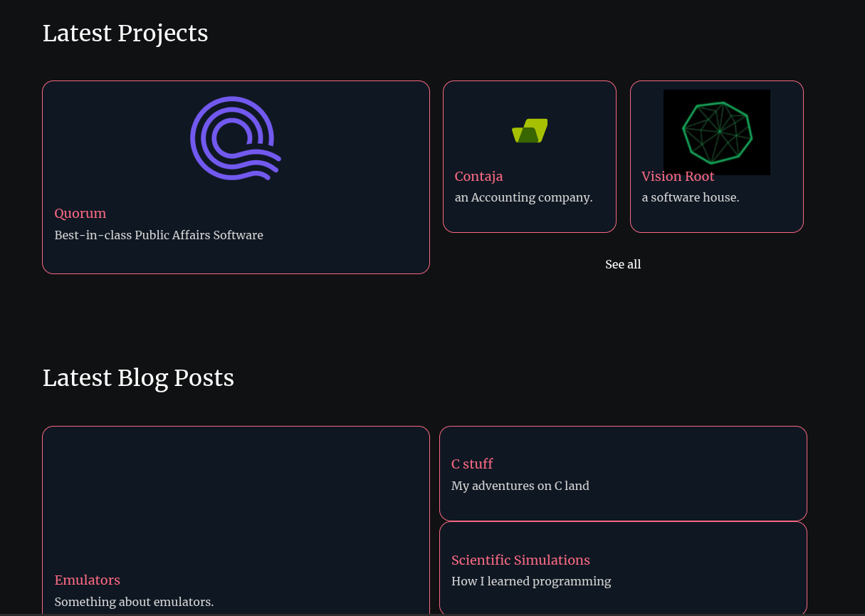Click 'Something about emulators.' description

[134, 602]
